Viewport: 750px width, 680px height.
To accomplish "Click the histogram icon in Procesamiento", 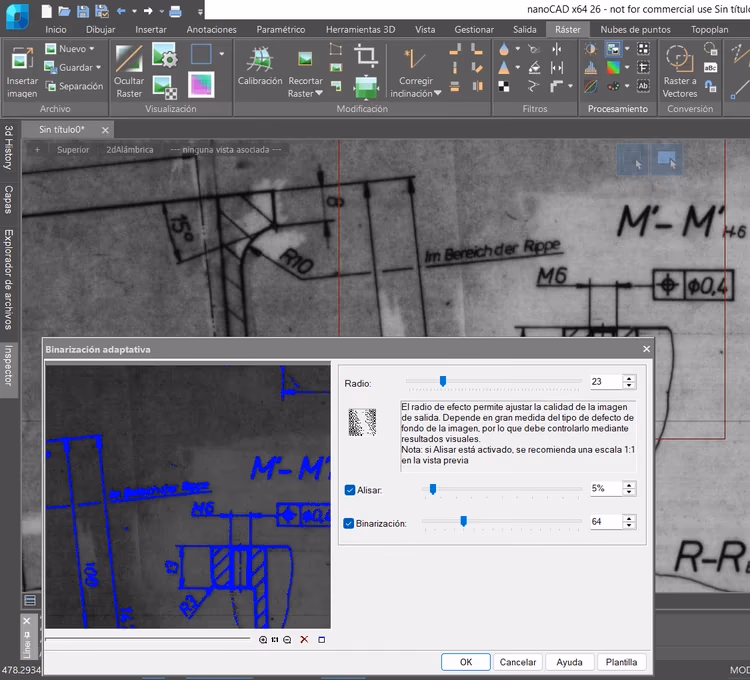I will [591, 67].
